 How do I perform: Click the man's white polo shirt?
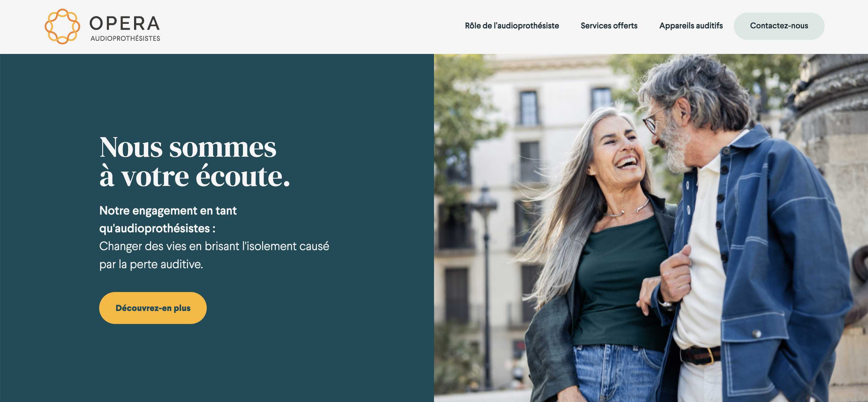703,256
